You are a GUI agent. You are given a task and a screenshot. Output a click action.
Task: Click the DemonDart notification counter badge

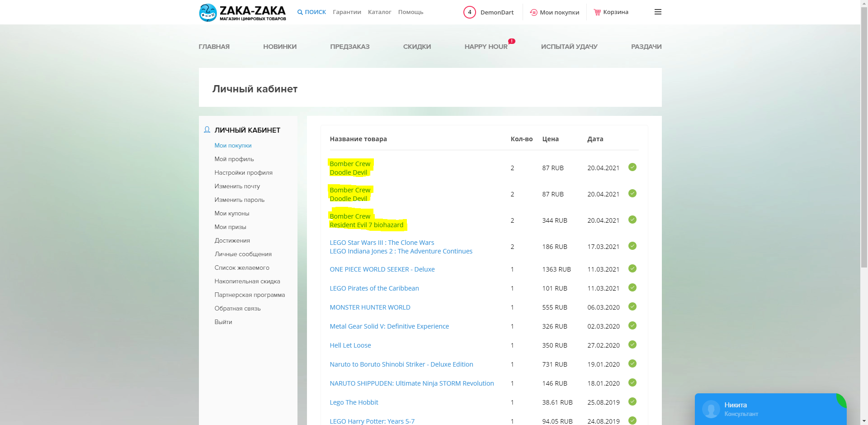pyautogui.click(x=470, y=12)
